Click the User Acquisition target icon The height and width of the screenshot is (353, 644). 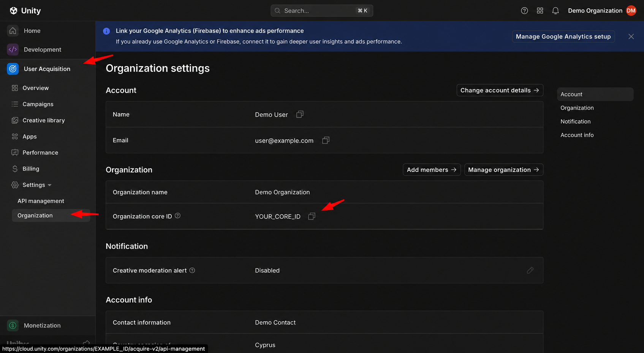pos(13,69)
